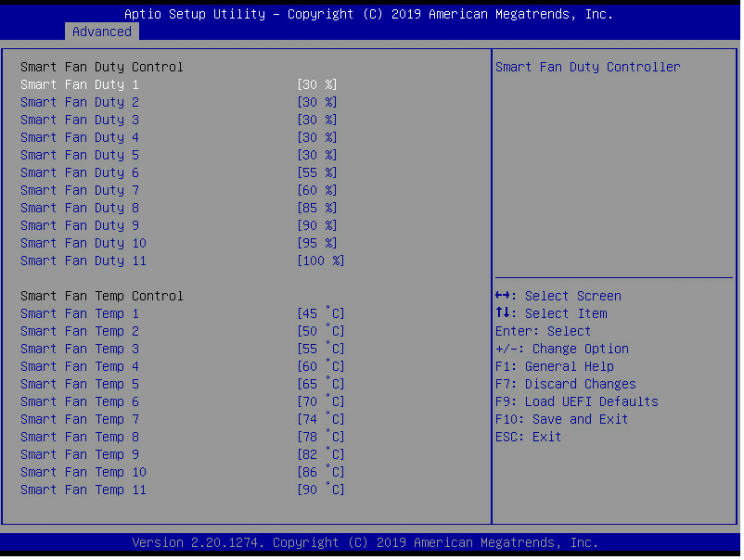Select Smart Fan Temp 3 setting
The image size is (744, 560).
click(x=80, y=349)
